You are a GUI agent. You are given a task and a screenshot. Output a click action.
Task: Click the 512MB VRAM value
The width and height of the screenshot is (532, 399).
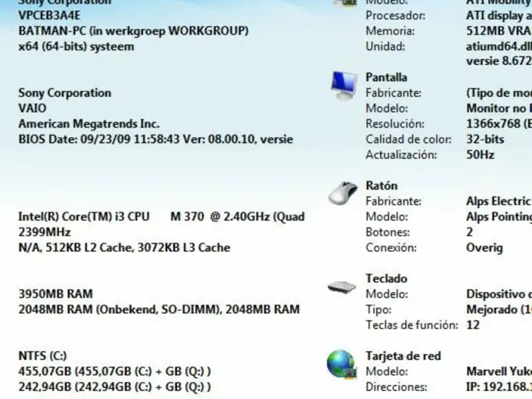click(x=498, y=31)
